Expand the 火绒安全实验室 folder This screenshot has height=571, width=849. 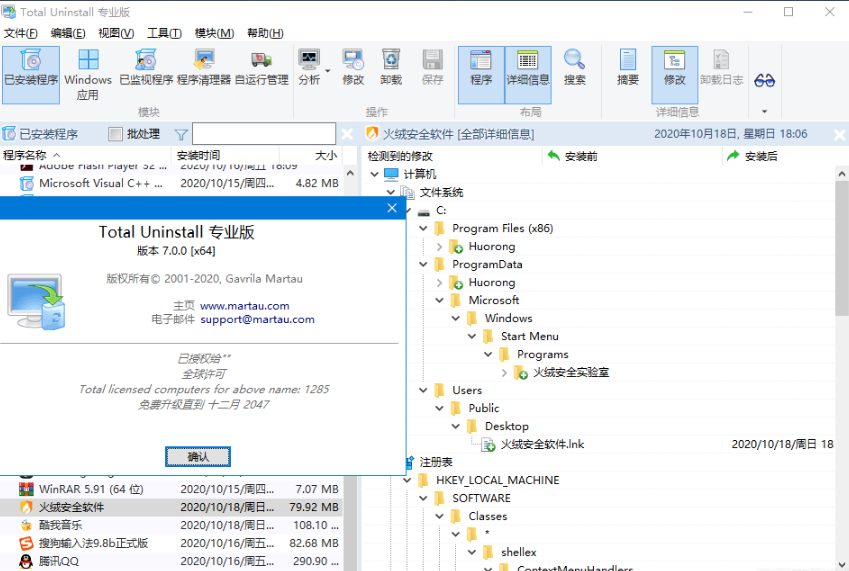point(504,372)
